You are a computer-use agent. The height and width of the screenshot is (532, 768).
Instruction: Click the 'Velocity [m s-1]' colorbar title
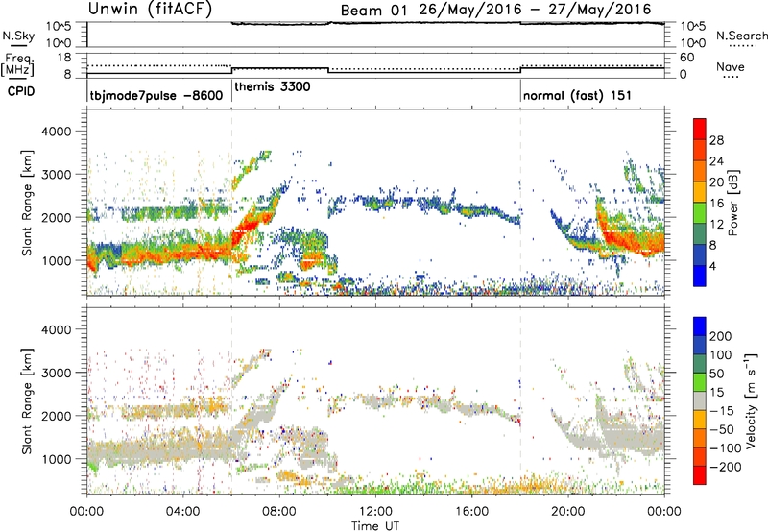tap(750, 400)
